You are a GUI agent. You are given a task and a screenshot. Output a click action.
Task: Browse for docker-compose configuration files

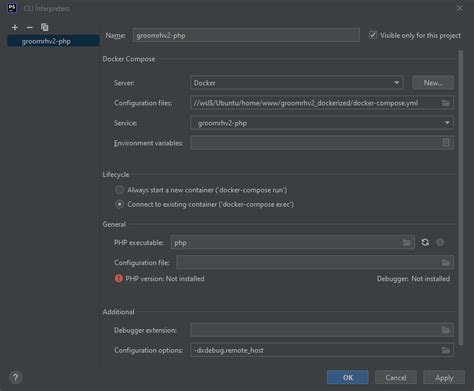click(446, 103)
